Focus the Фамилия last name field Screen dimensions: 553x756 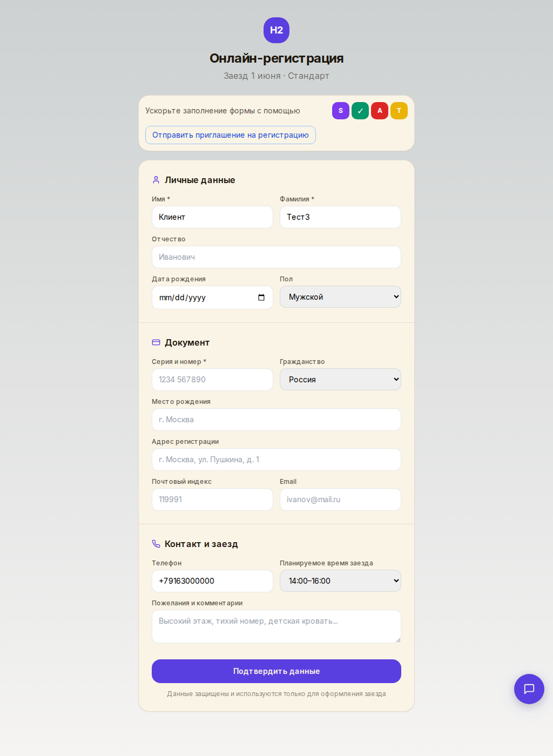340,217
